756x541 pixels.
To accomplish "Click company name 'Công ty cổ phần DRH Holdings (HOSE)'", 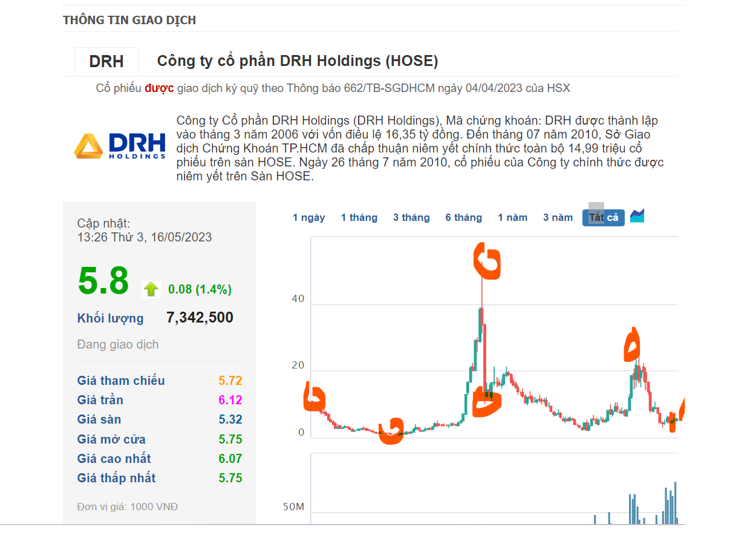I will 298,61.
